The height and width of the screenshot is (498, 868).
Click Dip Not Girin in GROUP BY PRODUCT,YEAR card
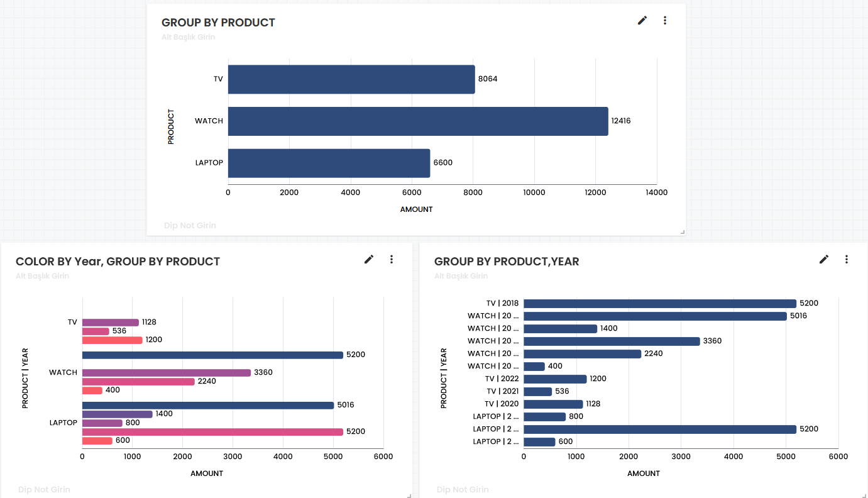pos(463,490)
